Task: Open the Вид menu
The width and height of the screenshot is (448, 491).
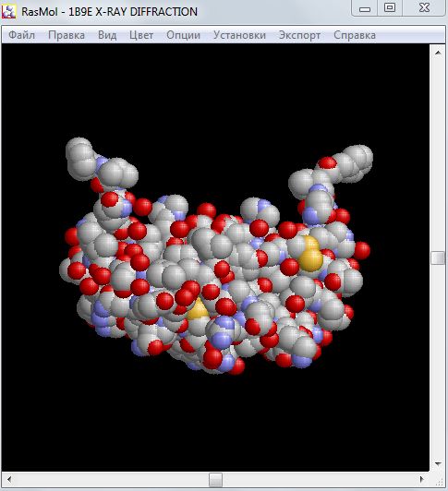Action: tap(107, 35)
